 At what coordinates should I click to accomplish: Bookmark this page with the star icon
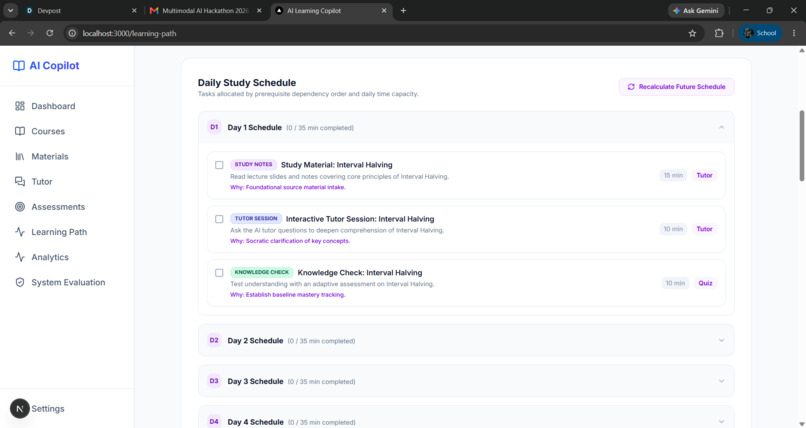pos(692,33)
